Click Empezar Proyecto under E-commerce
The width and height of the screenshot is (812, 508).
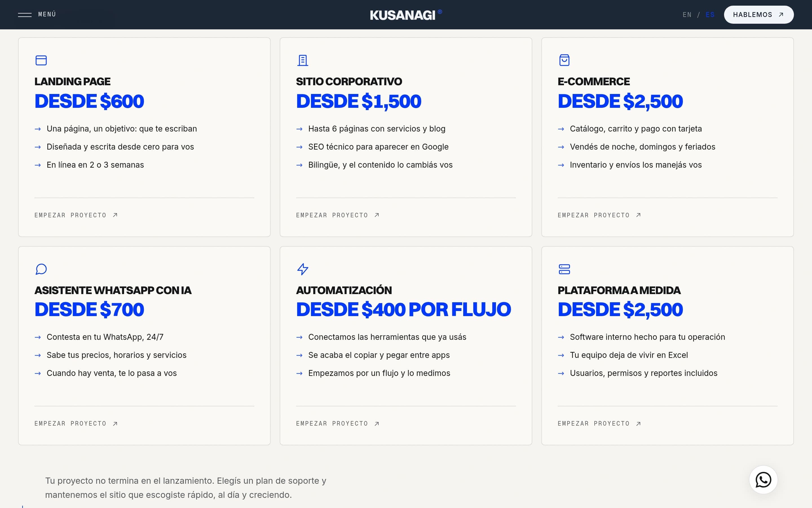coord(599,215)
